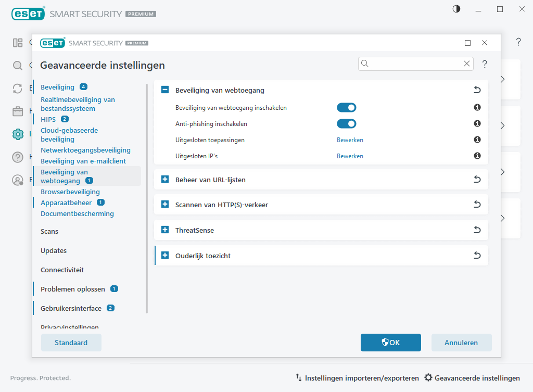Click the Standaard button
Viewport: 533px width, 392px height.
pyautogui.click(x=71, y=343)
